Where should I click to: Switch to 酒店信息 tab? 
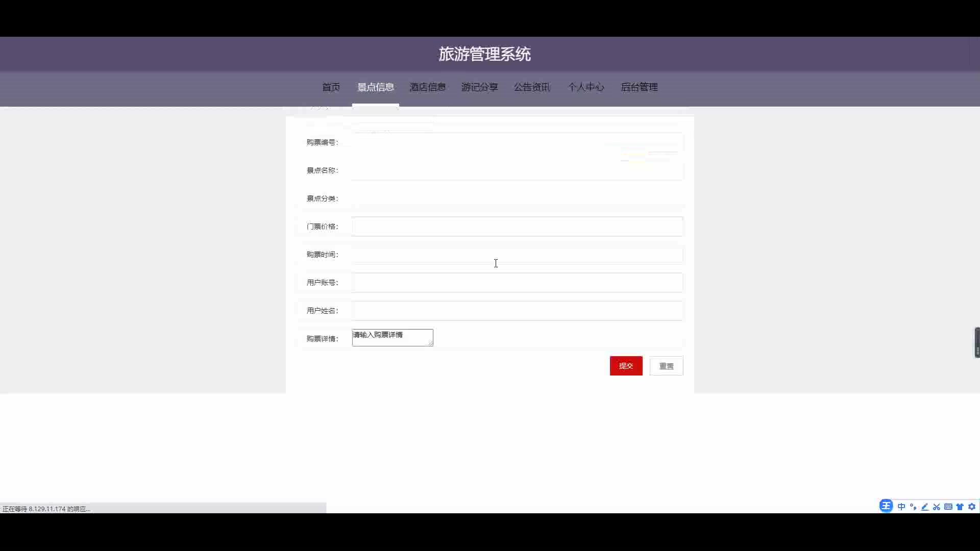pyautogui.click(x=428, y=87)
